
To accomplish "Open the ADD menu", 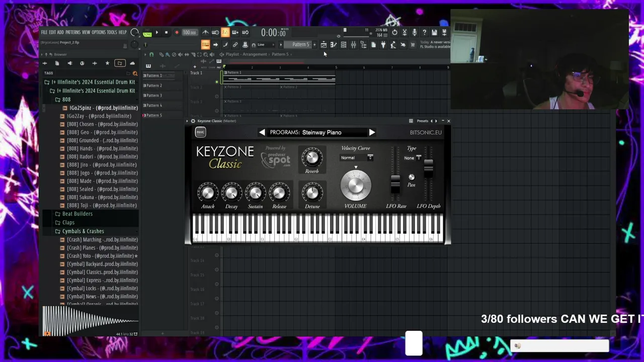I will [x=60, y=33].
